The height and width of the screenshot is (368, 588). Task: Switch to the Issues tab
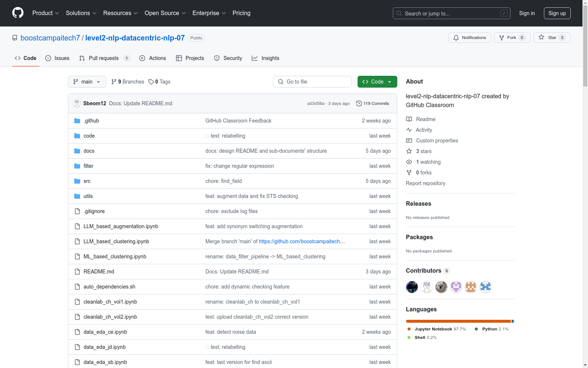[57, 58]
